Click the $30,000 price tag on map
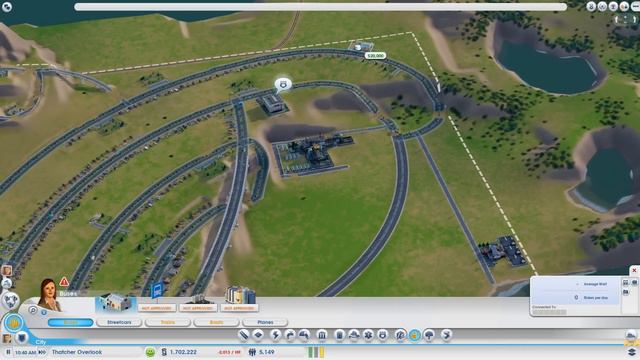This screenshot has height=360, width=640. pyautogui.click(x=375, y=56)
